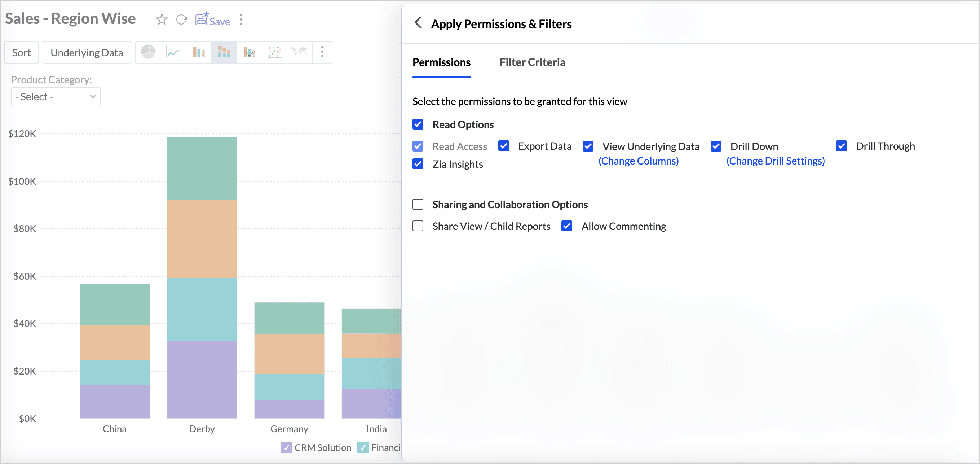
Task: Check Sharing and Collaboration Options
Action: click(418, 205)
